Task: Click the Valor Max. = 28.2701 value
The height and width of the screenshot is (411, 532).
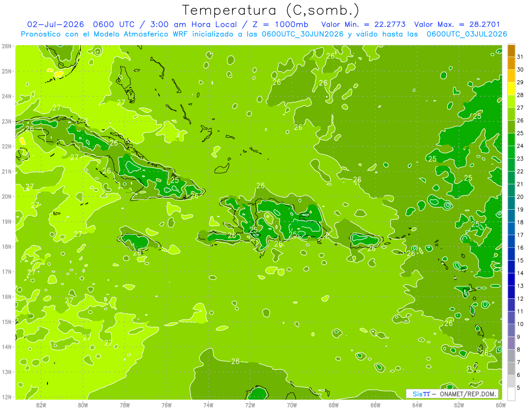Action: [457, 24]
